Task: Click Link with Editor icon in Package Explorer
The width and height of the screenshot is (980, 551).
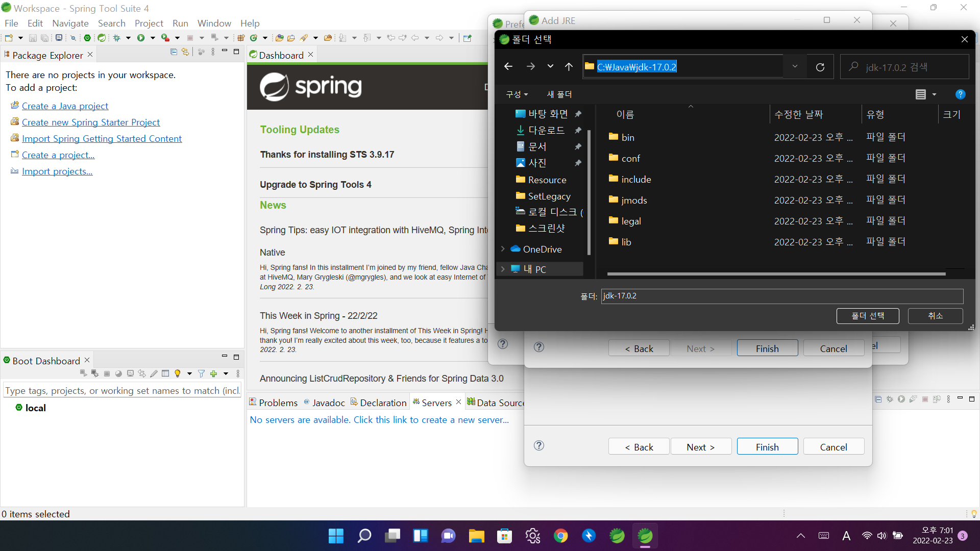Action: click(x=185, y=52)
